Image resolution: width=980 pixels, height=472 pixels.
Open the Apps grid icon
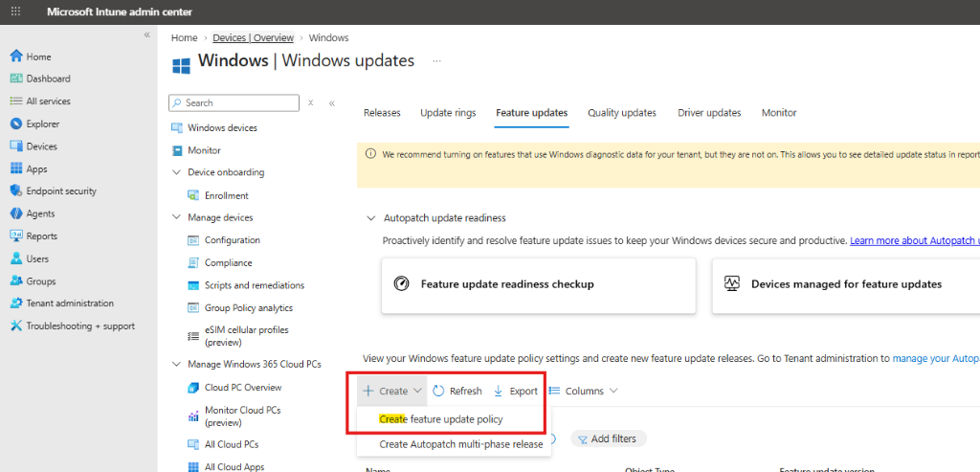16,169
